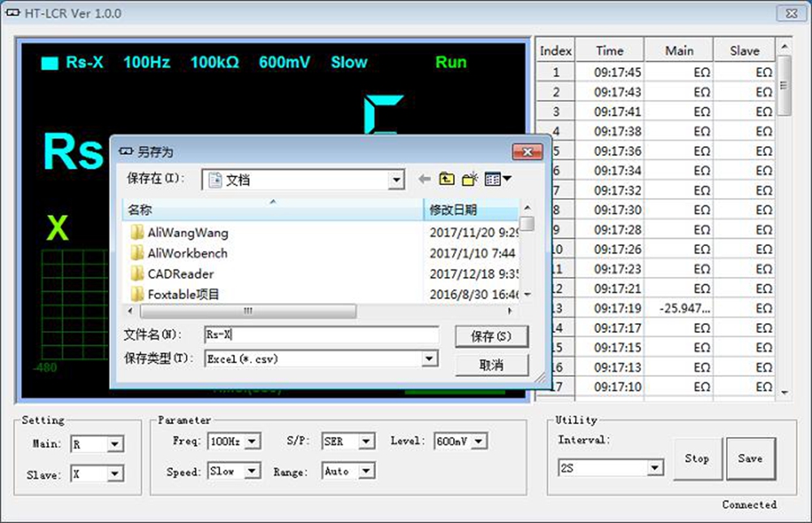Expand the Speed Slow dropdown
Viewport: 812px width, 523px height.
click(x=253, y=471)
